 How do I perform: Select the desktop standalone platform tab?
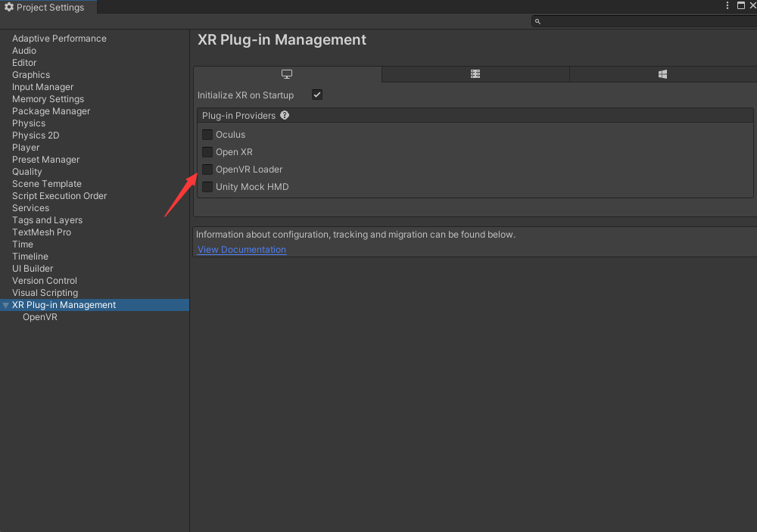(x=287, y=74)
